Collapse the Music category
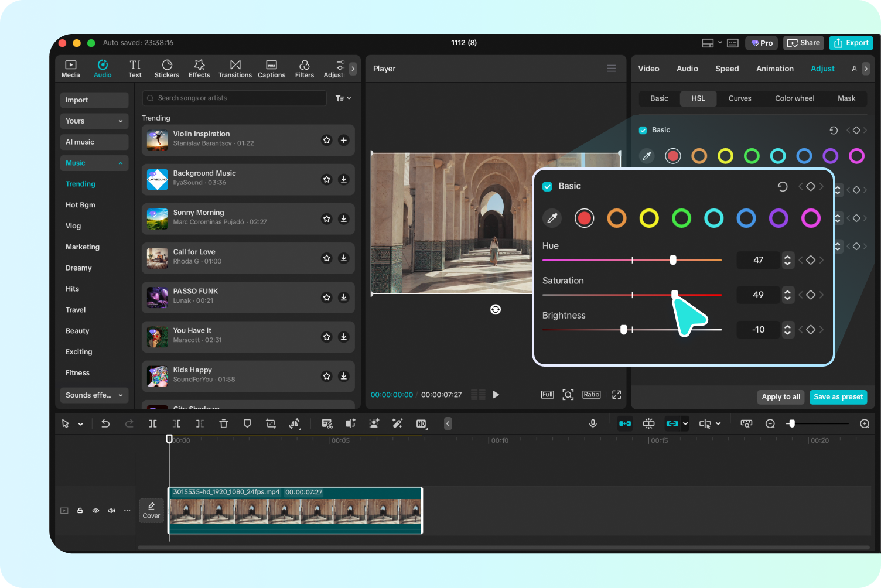 tap(94, 163)
